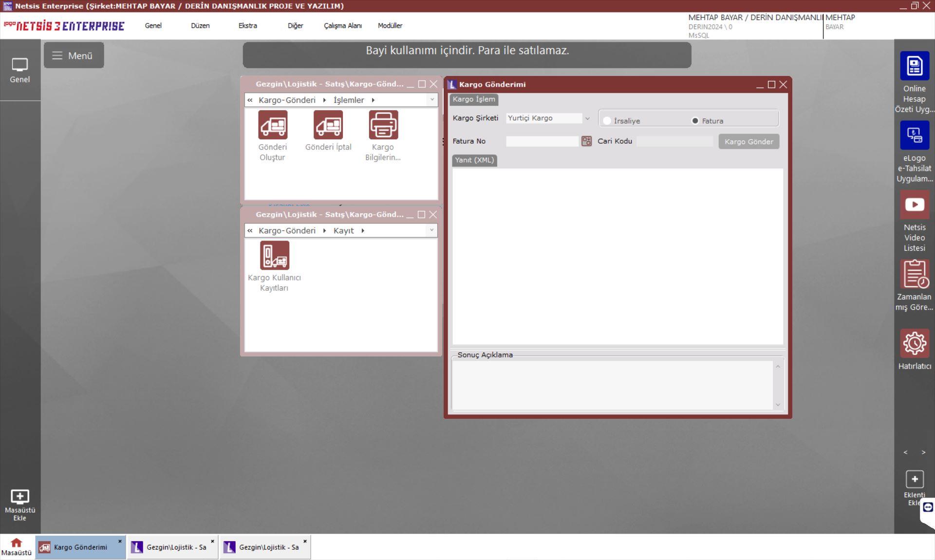This screenshot has width=935, height=560.
Task: Select the Genel desktop icon in sidebar
Action: click(x=20, y=71)
